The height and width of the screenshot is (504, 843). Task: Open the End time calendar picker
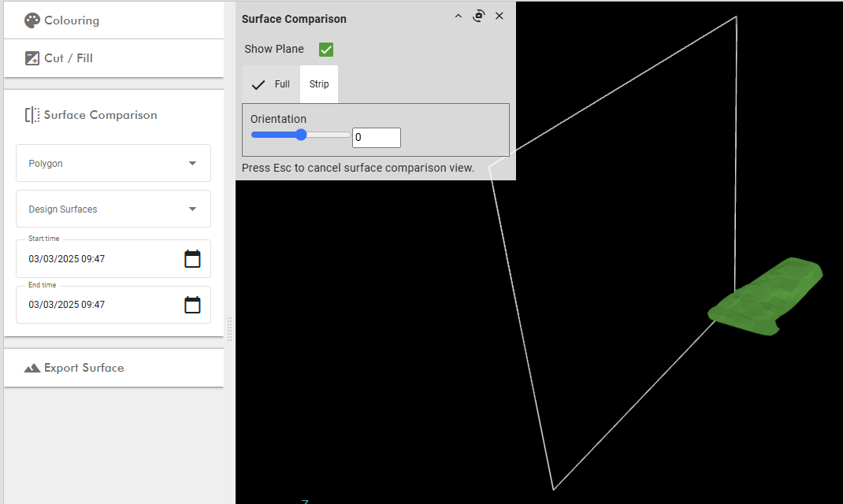tap(192, 305)
